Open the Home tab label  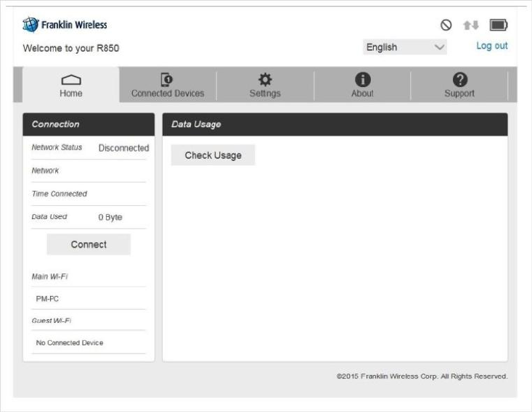pyautogui.click(x=71, y=94)
